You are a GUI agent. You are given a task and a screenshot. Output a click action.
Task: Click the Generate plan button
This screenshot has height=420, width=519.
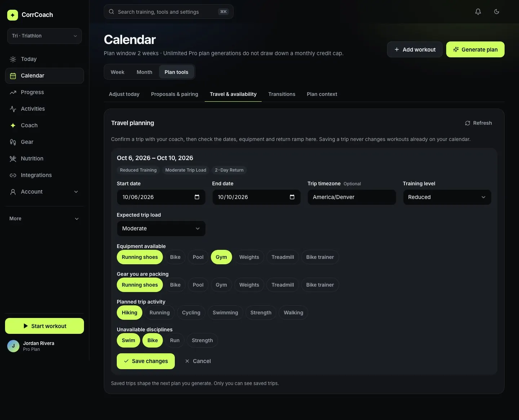pyautogui.click(x=475, y=49)
